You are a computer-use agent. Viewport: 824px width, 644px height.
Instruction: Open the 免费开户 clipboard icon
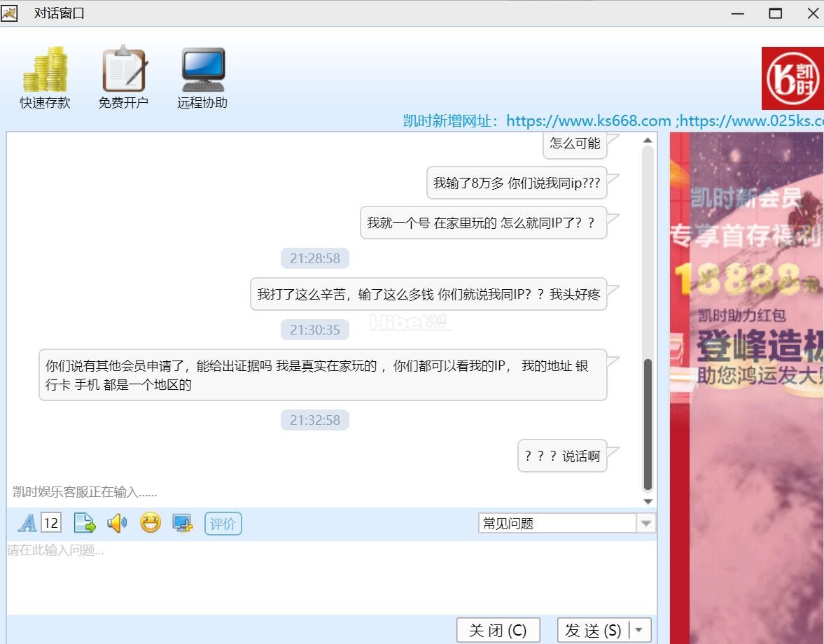(x=123, y=70)
